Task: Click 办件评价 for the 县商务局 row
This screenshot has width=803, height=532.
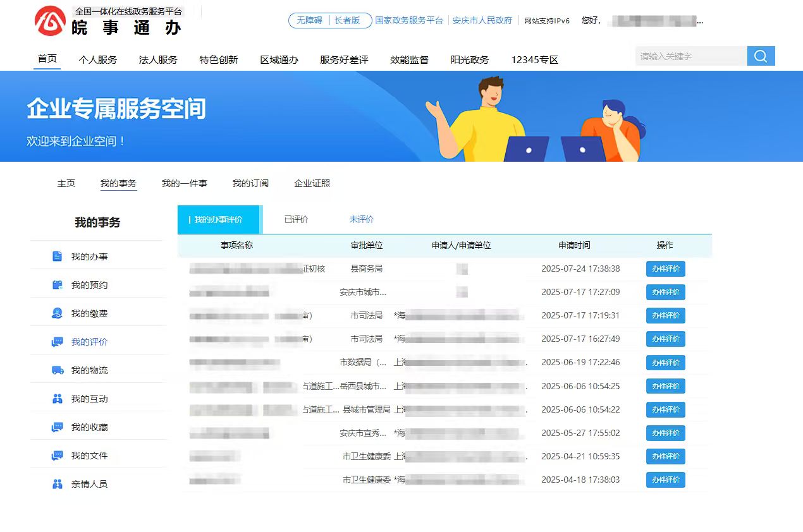Action: click(665, 269)
